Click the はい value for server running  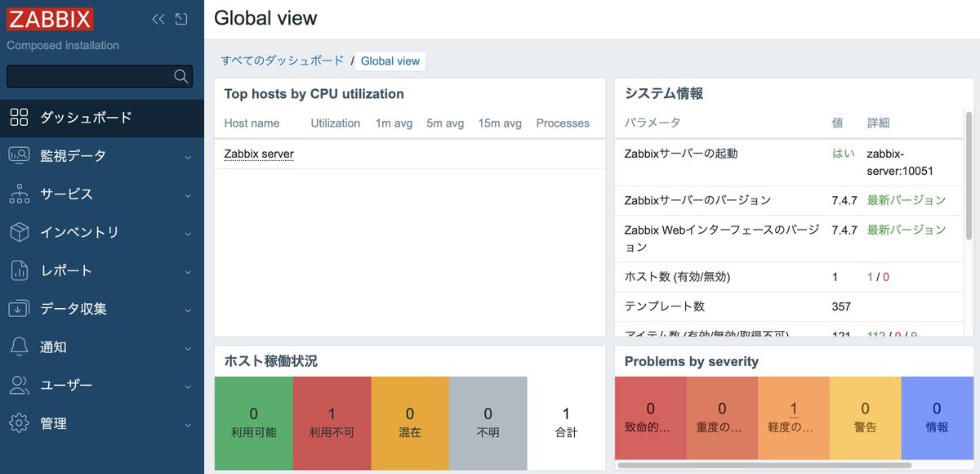[843, 153]
